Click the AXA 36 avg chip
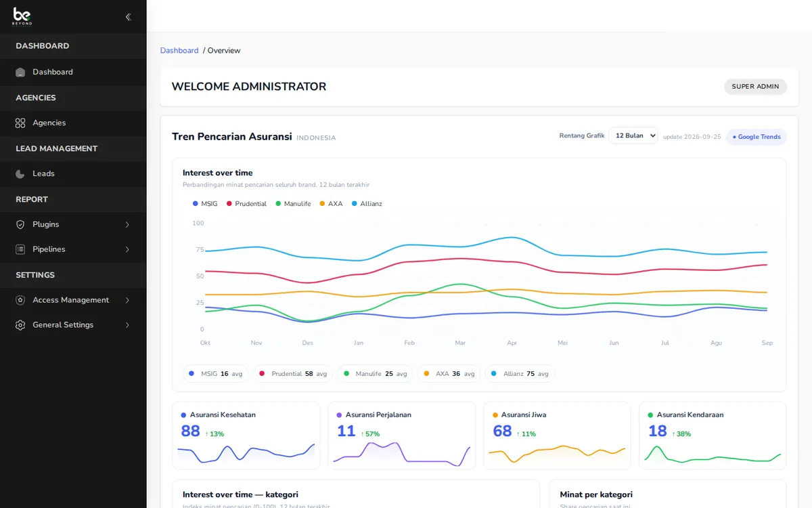The width and height of the screenshot is (812, 508). point(449,374)
